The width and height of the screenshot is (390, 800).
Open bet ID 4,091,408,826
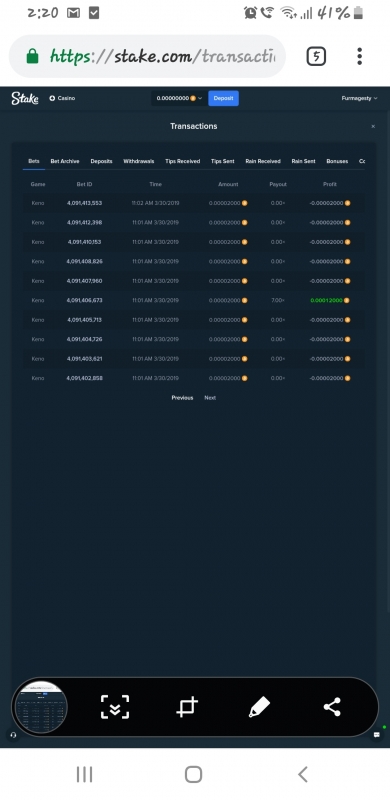click(84, 261)
